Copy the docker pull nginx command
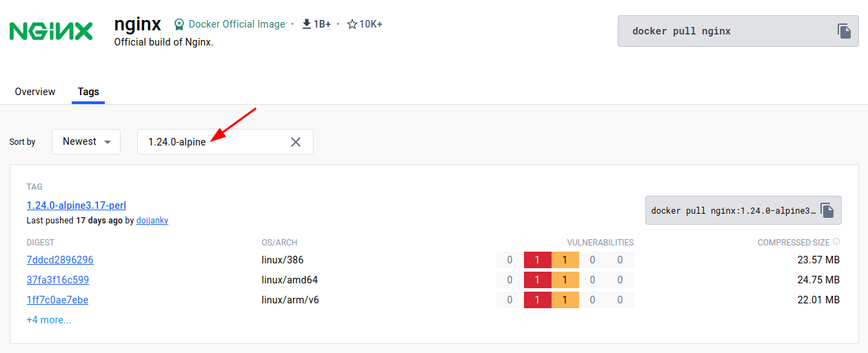 coord(844,31)
